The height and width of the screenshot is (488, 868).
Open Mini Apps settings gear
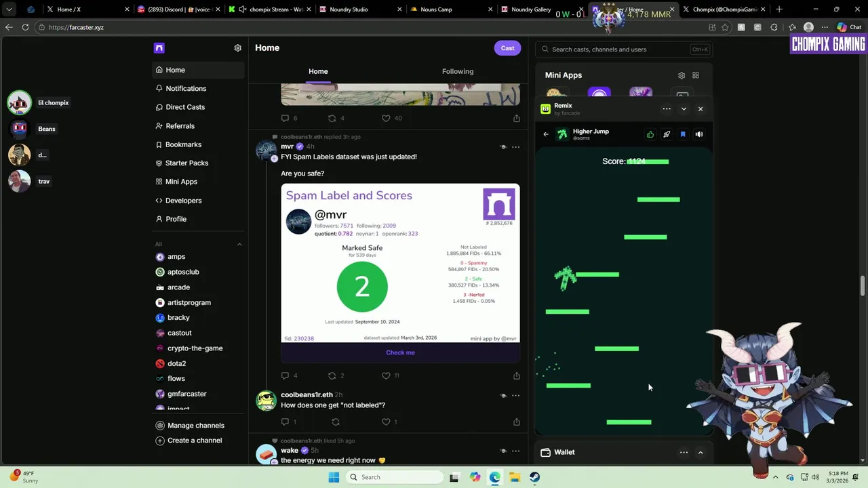pos(682,75)
